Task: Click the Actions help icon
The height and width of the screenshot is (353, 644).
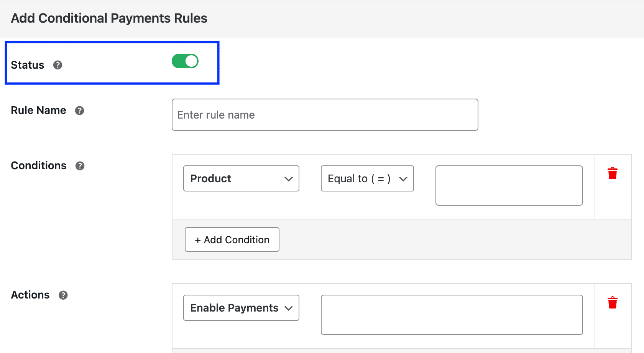Action: pyautogui.click(x=64, y=295)
